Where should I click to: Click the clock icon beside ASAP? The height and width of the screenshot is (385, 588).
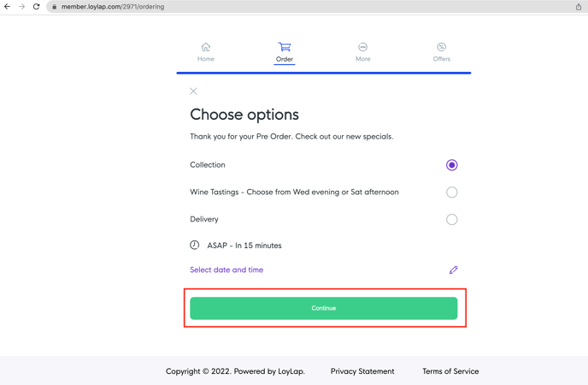point(195,246)
